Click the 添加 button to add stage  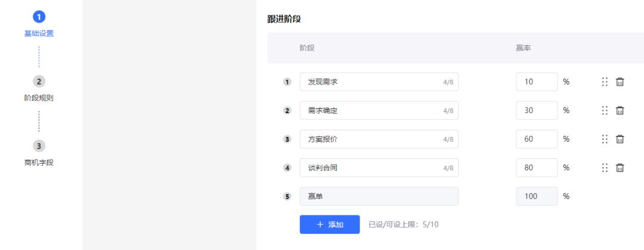[330, 224]
